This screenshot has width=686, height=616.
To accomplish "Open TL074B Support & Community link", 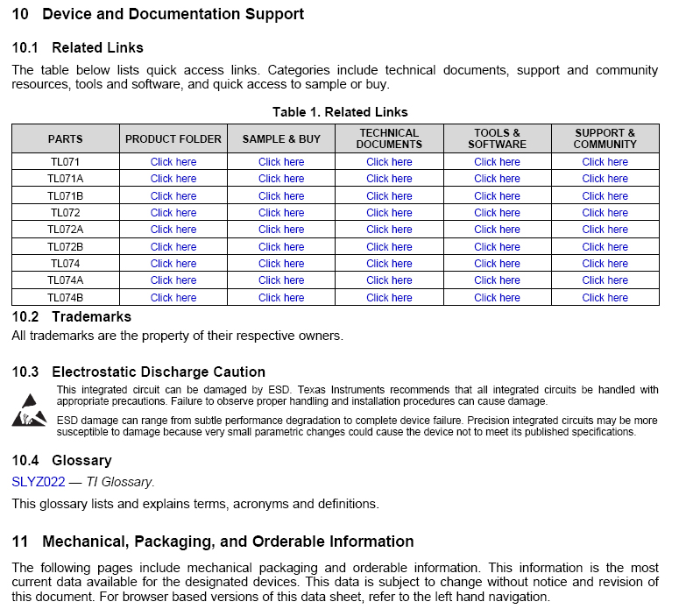I will (x=605, y=298).
